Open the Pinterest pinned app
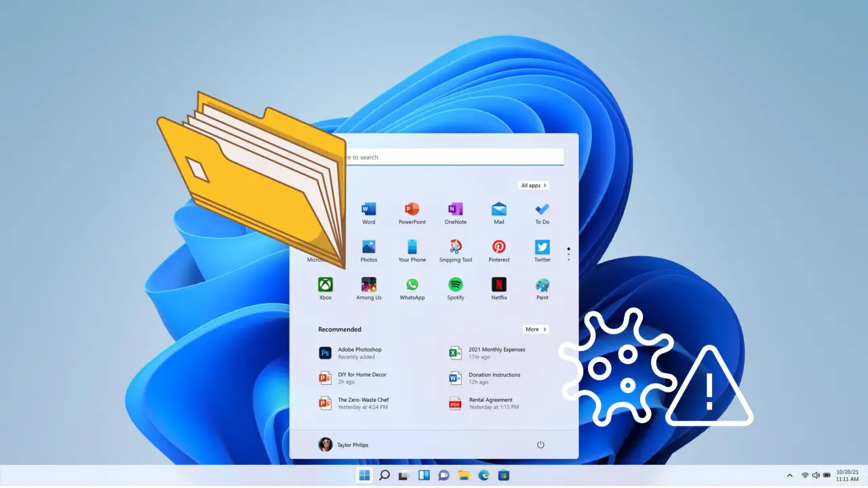Viewport: 868px width, 488px height. pyautogui.click(x=499, y=247)
